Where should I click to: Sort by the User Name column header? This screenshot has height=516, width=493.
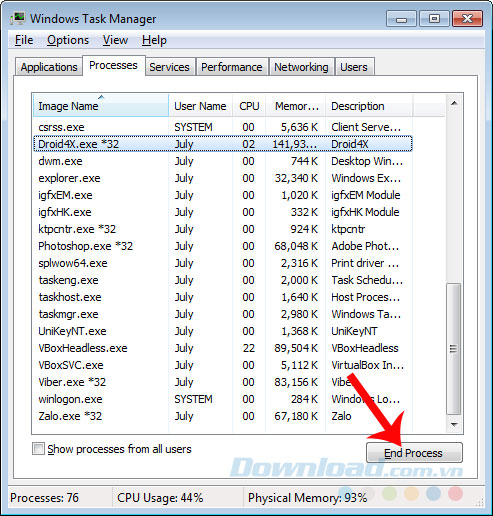click(x=200, y=106)
